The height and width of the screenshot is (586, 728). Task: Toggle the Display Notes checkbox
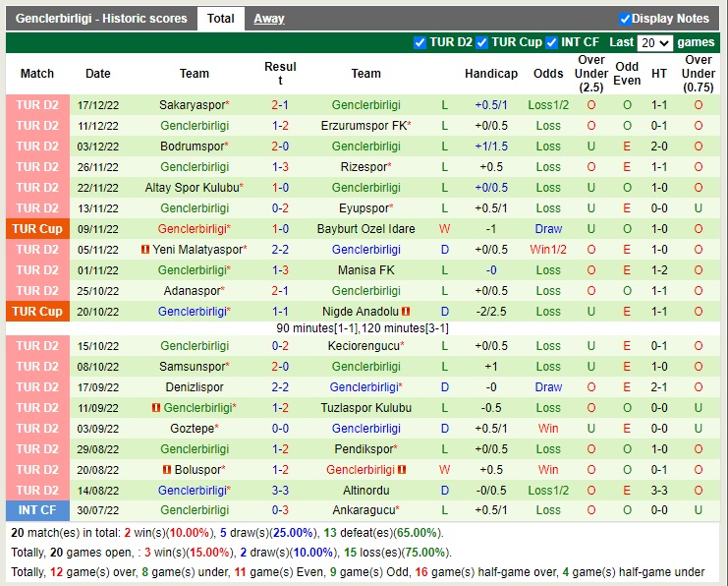[625, 19]
